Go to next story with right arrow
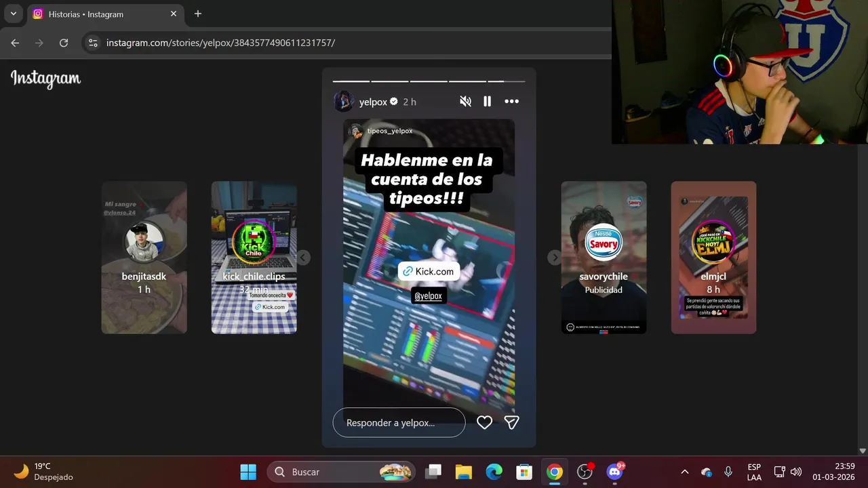The width and height of the screenshot is (868, 488). tap(555, 258)
